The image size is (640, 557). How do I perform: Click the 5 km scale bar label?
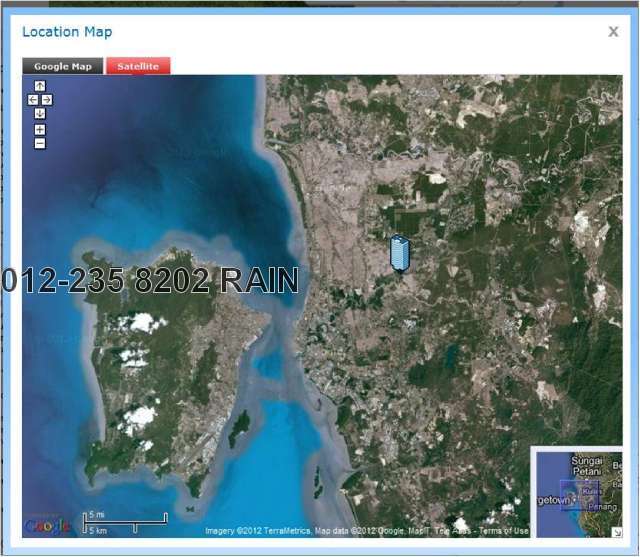(98, 530)
